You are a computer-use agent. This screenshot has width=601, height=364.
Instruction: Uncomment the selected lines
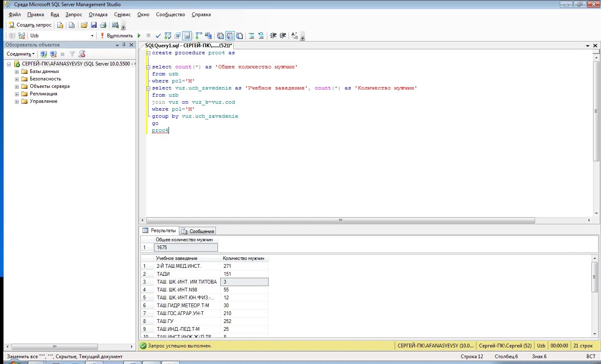coord(261,36)
